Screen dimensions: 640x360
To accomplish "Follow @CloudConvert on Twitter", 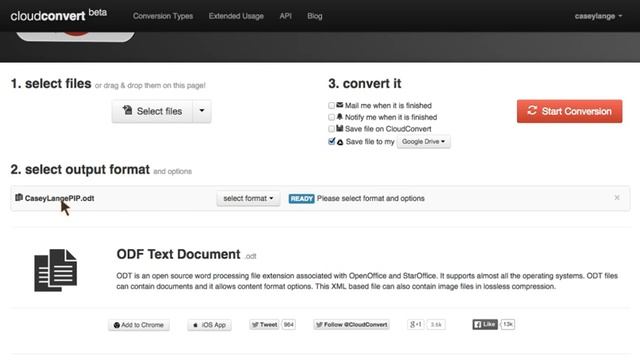I will 351,324.
